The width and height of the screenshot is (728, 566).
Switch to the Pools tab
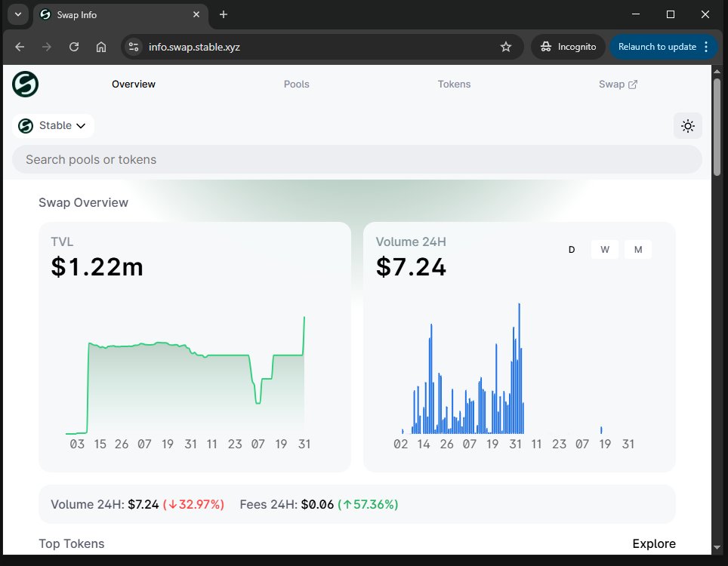[296, 84]
